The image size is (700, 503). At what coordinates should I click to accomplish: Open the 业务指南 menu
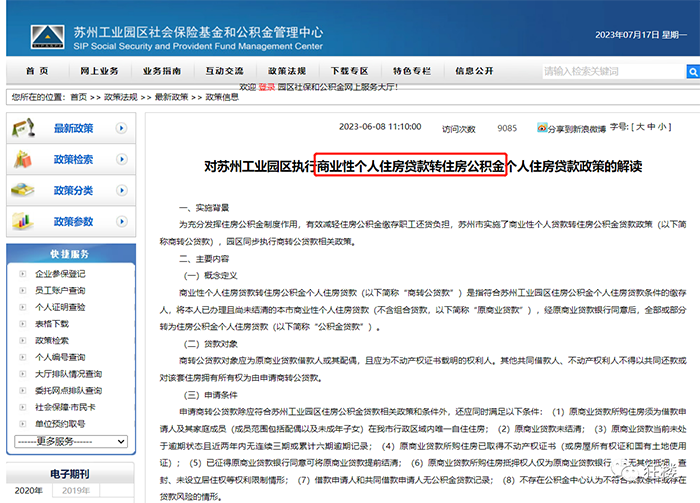162,71
